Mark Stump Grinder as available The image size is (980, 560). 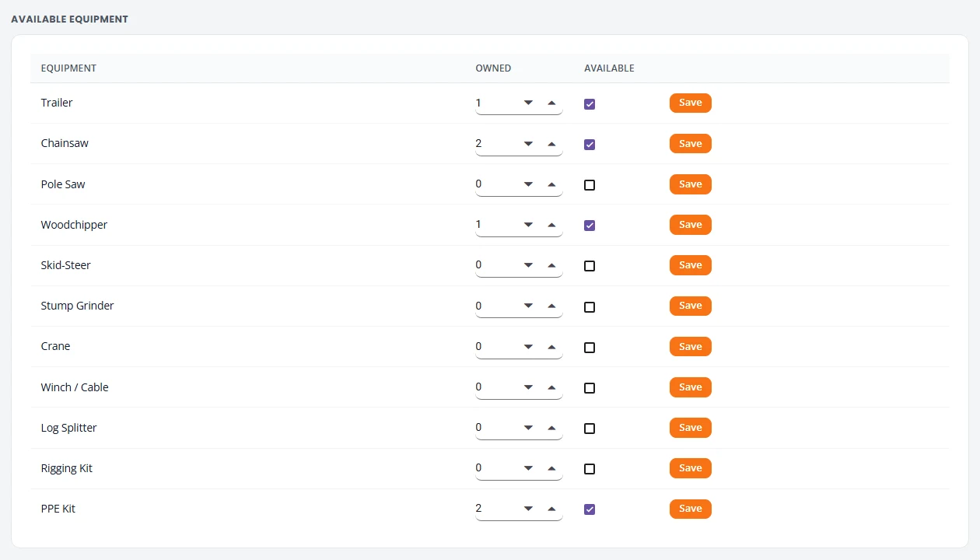pyautogui.click(x=590, y=307)
